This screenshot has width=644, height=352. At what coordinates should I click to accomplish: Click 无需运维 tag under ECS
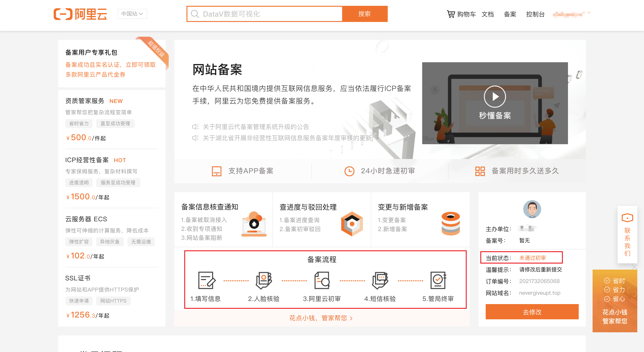[141, 242]
